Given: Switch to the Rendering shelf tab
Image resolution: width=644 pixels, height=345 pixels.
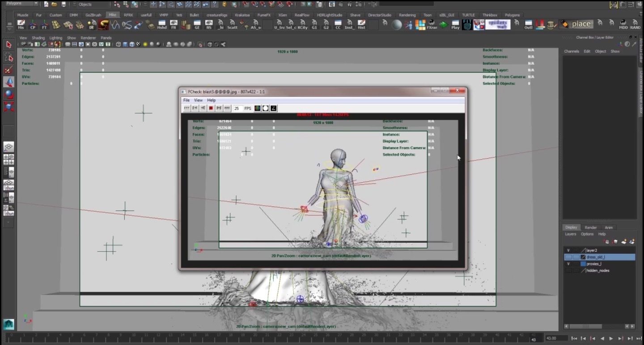Looking at the screenshot, I should click(x=407, y=15).
